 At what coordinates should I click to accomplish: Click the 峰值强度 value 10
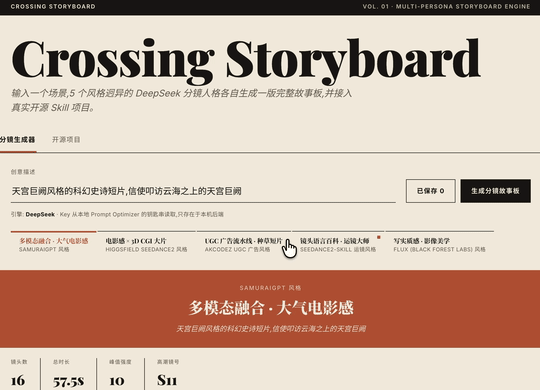[117, 381]
